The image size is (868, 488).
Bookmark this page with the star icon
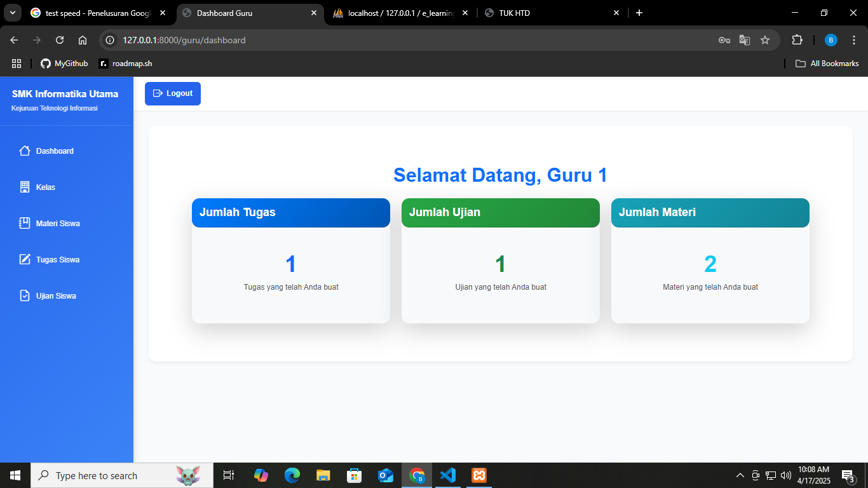[x=765, y=40]
